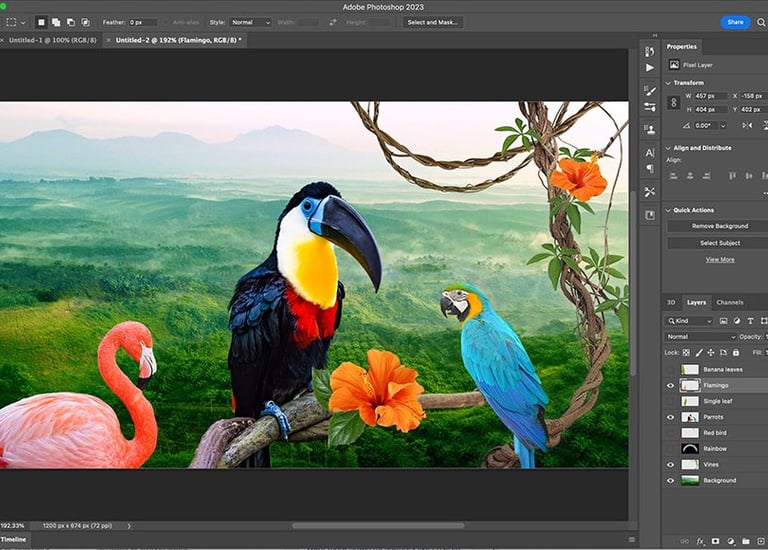Viewport: 768px width, 550px height.
Task: Choose the Subtract from selection icon
Action: [71, 23]
